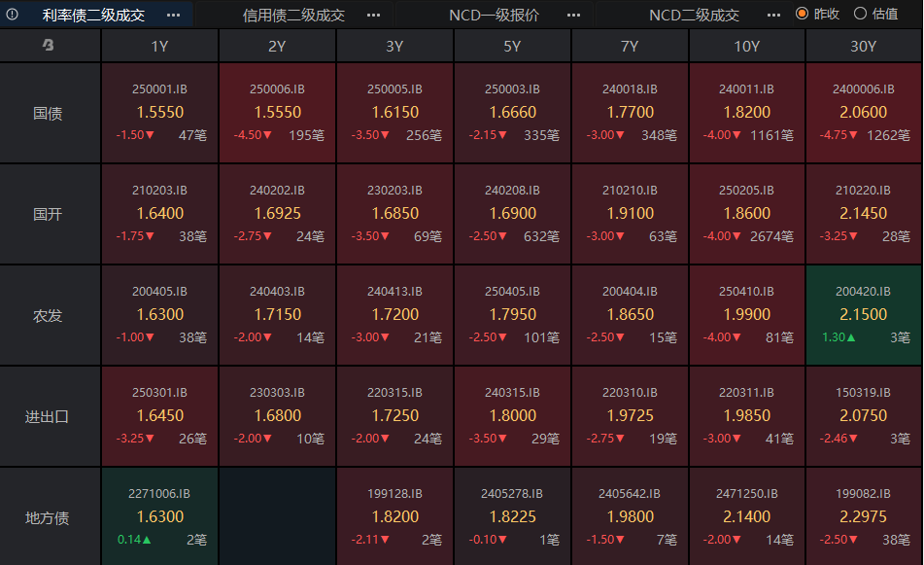
Task: Click the 30Y column header
Action: (x=863, y=46)
